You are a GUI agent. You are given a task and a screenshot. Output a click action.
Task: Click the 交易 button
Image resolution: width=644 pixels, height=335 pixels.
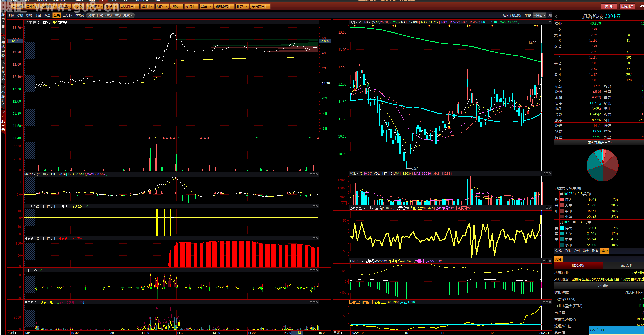[x=609, y=6]
